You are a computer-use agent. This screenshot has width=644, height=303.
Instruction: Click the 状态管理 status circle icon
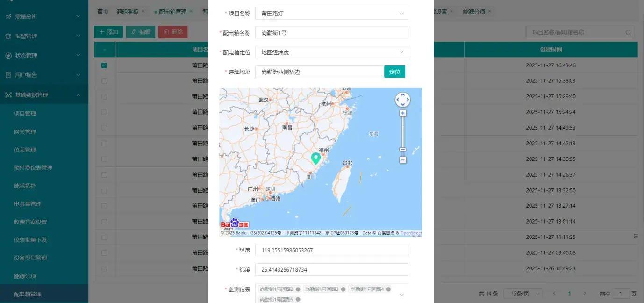pos(9,55)
